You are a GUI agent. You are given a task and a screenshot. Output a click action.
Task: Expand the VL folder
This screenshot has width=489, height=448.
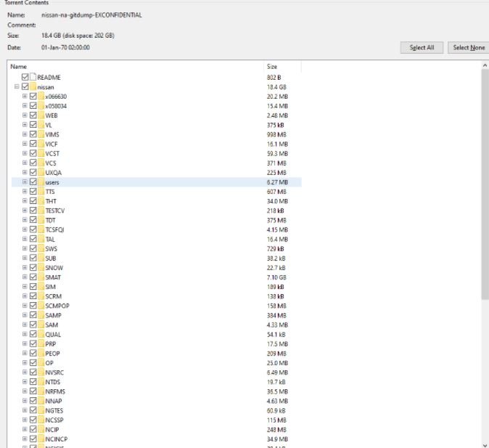point(25,125)
